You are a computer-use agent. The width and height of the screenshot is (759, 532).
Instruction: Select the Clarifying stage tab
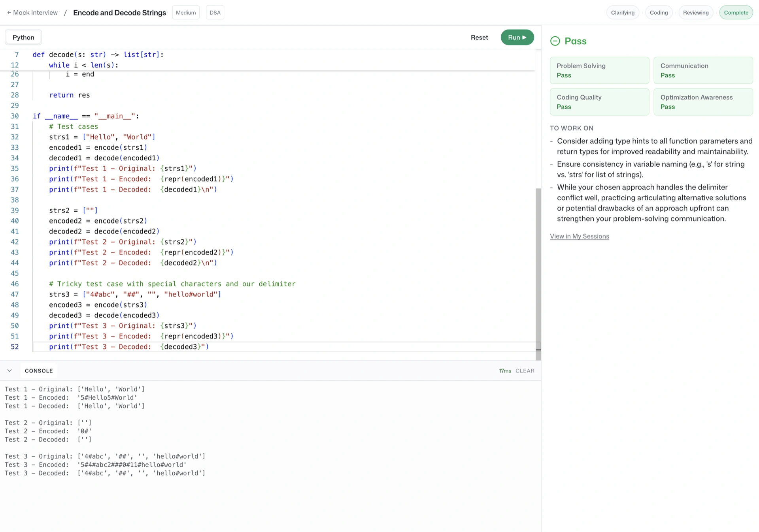point(623,13)
